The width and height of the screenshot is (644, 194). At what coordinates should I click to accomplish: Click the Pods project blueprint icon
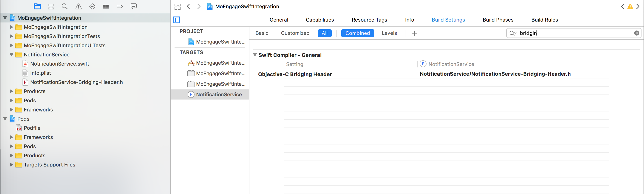(12, 119)
